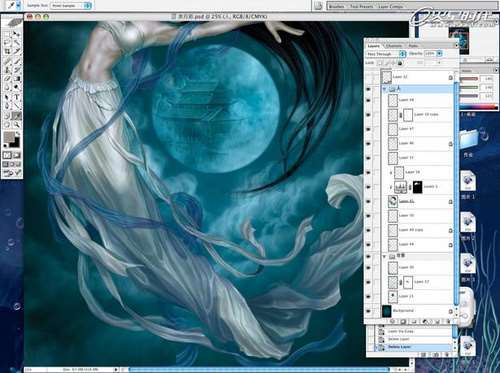Select the Gradient tool
Screen dimensions: 500x373
click(16, 79)
